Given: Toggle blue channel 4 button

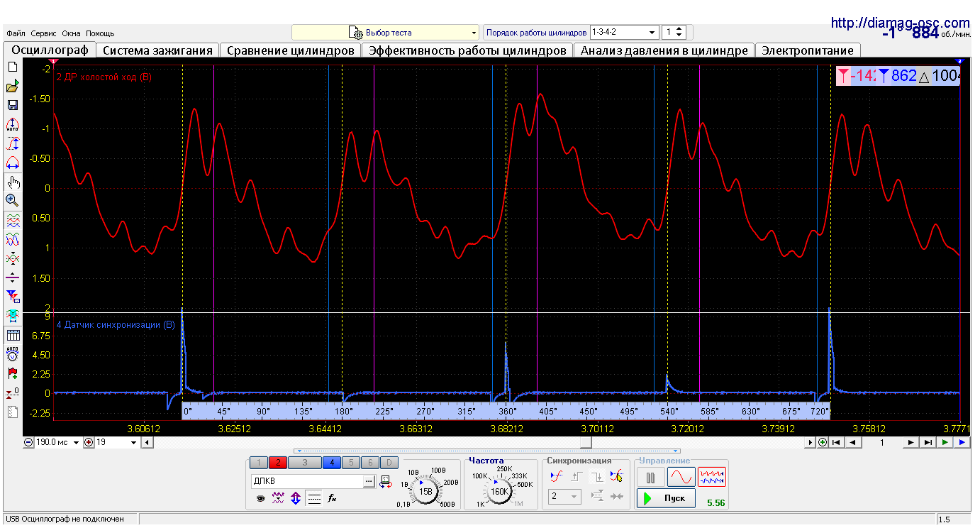Looking at the screenshot, I should (332, 463).
